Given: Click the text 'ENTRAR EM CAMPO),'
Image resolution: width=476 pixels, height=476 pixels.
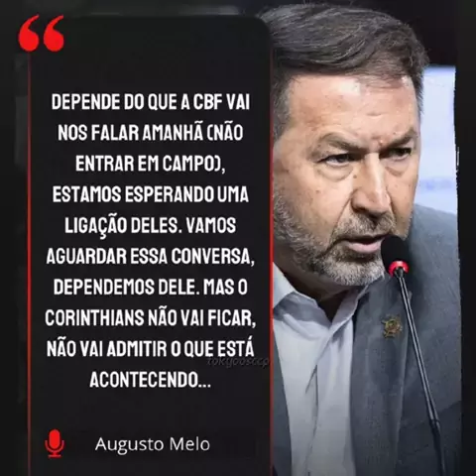Looking at the screenshot, I should tap(151, 164).
